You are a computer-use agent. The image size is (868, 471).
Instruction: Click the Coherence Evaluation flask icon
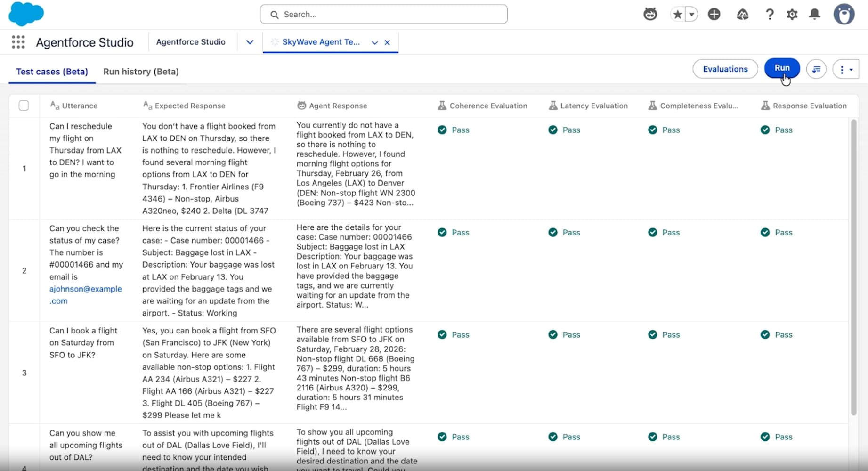point(442,106)
